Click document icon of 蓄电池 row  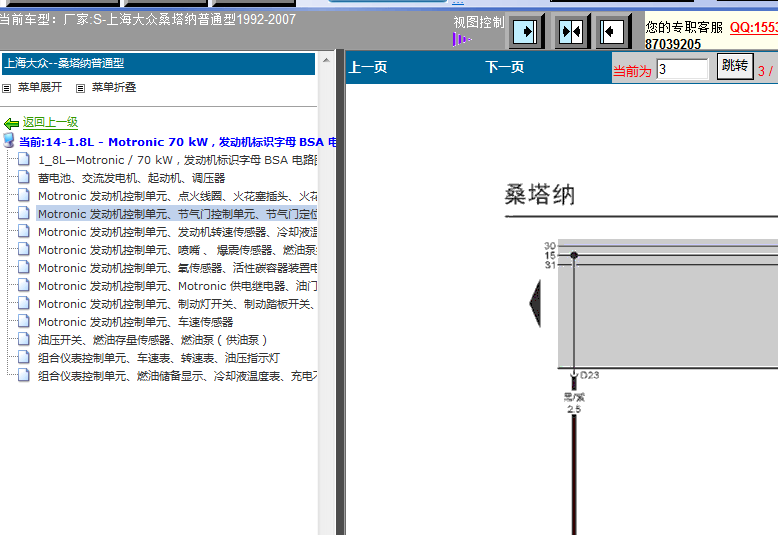pyautogui.click(x=23, y=177)
